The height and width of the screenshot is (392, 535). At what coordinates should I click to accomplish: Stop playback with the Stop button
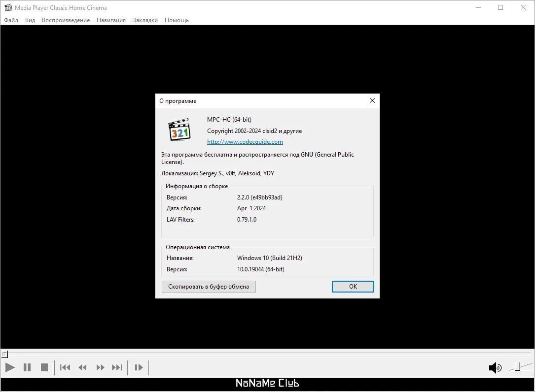pos(44,367)
